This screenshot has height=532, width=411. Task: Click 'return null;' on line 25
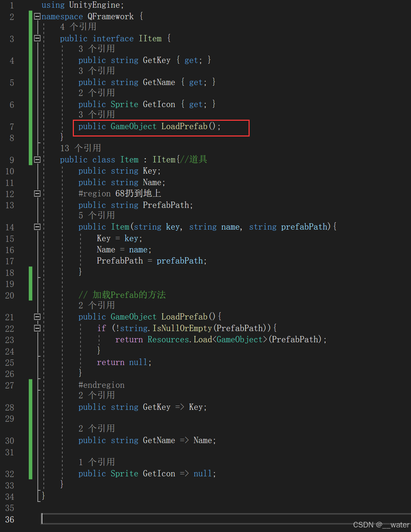pyautogui.click(x=124, y=362)
